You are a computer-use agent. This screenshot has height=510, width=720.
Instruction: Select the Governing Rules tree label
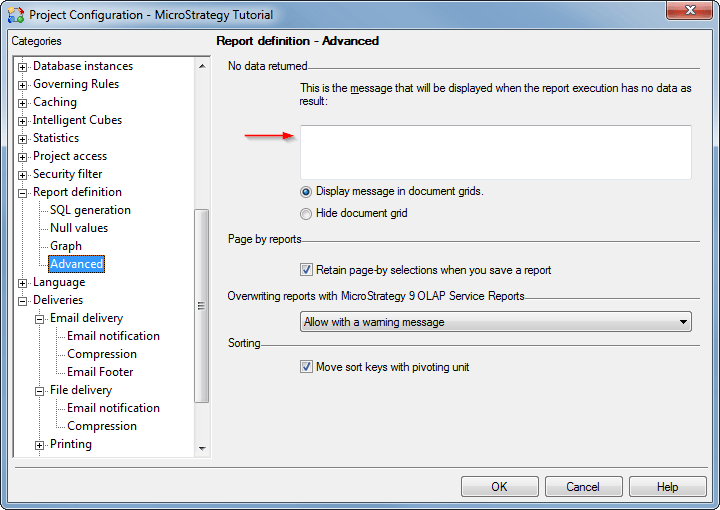pos(76,84)
